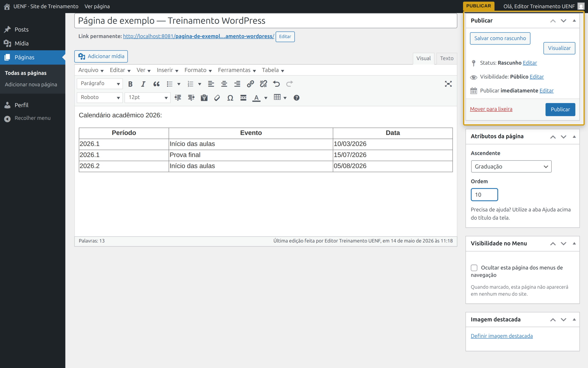Open Roboto font family dropdown
588x368 pixels.
(x=100, y=98)
